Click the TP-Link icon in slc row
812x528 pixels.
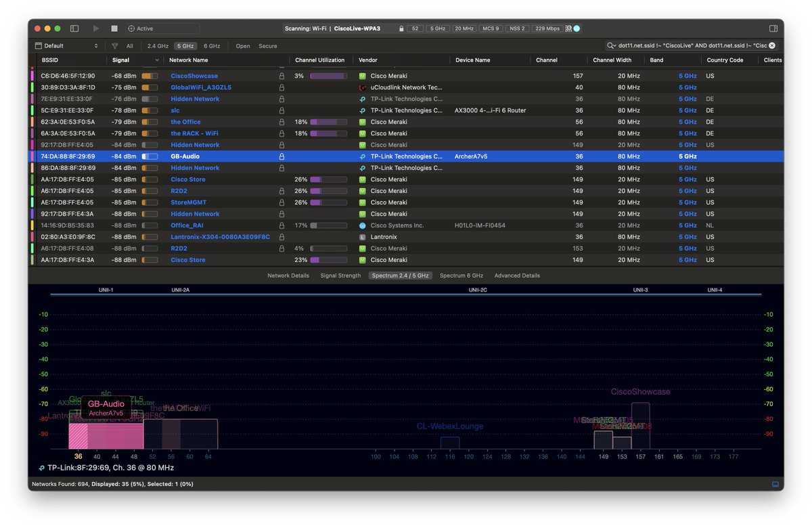(x=363, y=110)
